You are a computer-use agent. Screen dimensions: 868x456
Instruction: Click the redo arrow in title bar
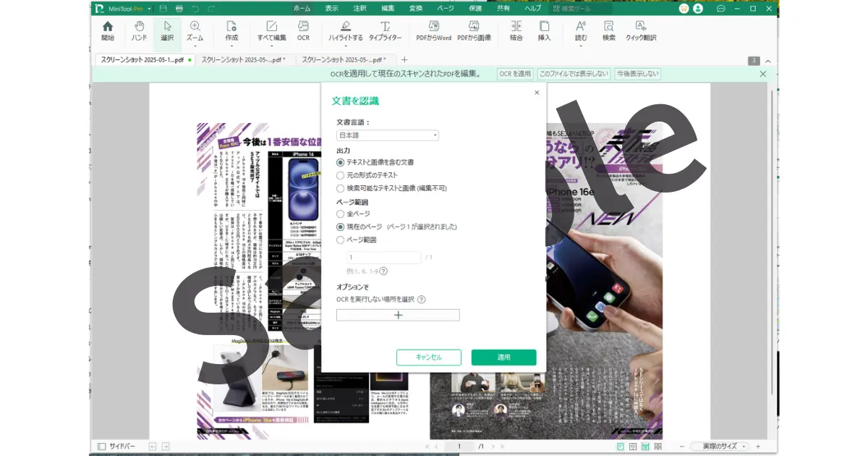pyautogui.click(x=211, y=9)
